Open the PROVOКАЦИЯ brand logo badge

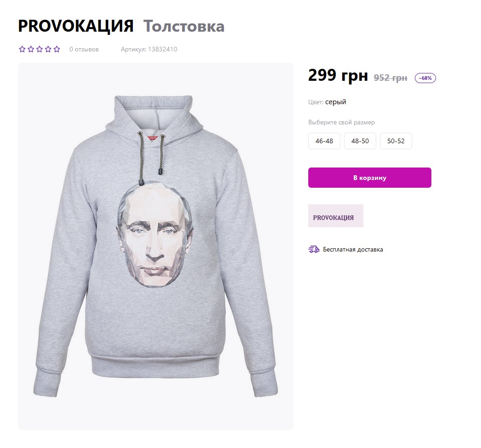tap(335, 216)
